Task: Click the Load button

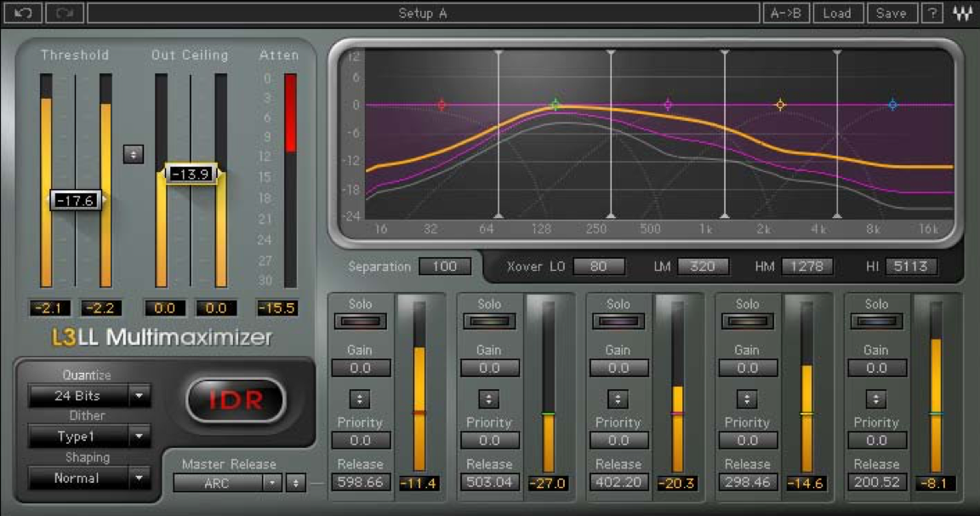Action: coord(839,12)
